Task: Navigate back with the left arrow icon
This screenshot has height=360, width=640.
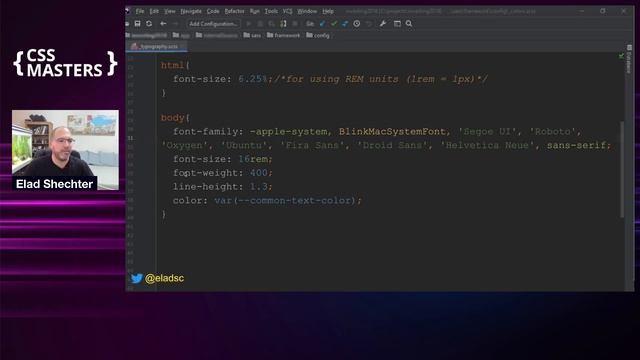Action: [163, 24]
